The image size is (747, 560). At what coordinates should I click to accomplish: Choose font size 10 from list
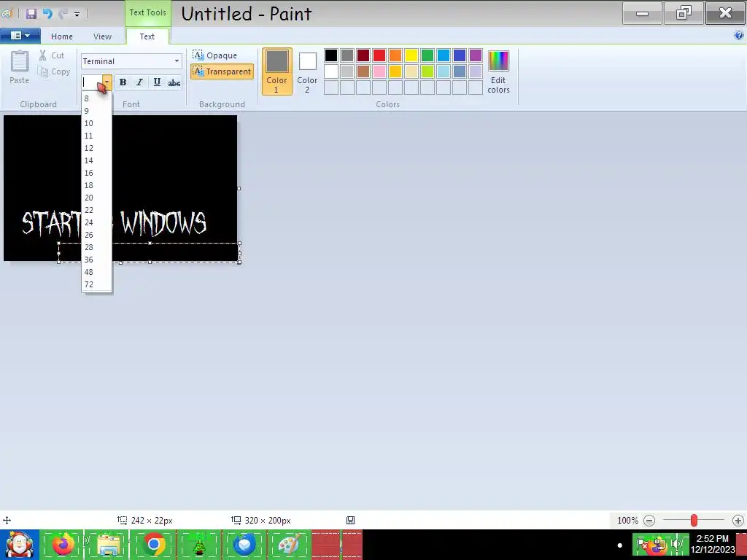pos(97,123)
